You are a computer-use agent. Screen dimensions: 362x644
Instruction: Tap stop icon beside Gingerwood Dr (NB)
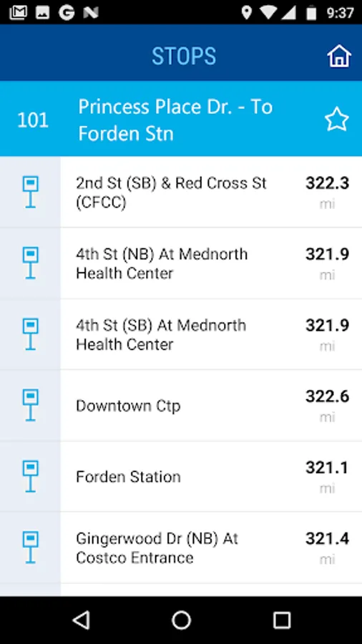tap(30, 547)
